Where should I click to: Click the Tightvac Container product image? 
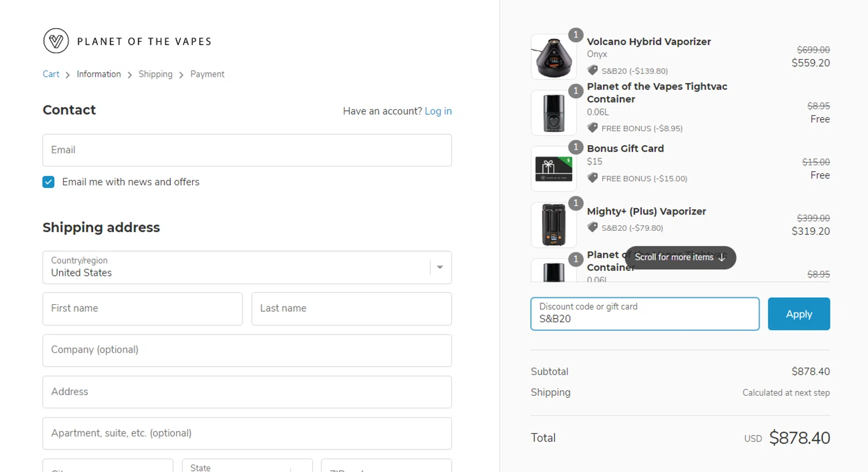[554, 113]
